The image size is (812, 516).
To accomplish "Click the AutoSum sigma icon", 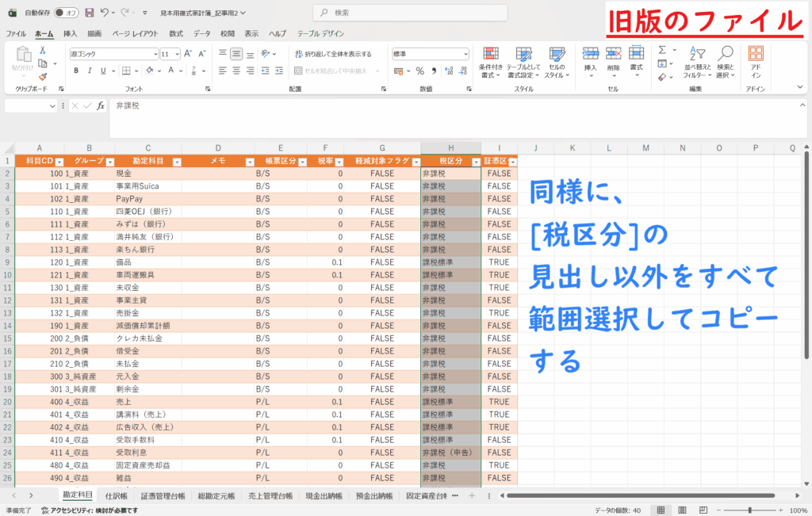I will 662,49.
